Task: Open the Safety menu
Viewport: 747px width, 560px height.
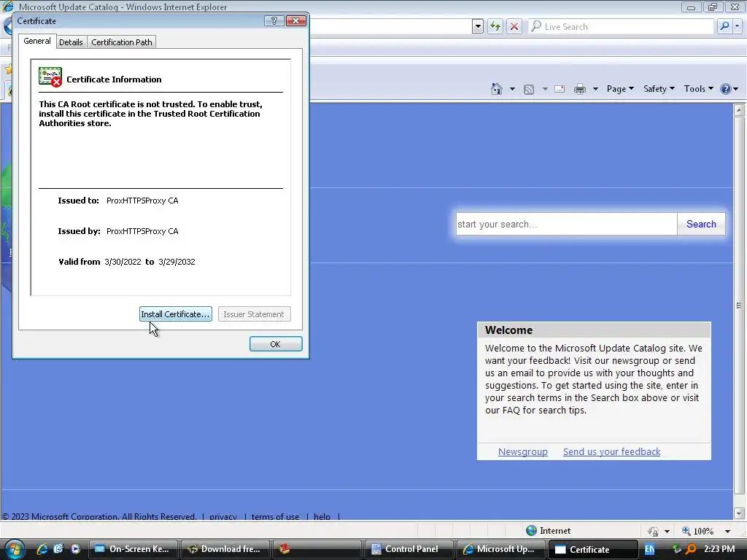Action: tap(659, 89)
